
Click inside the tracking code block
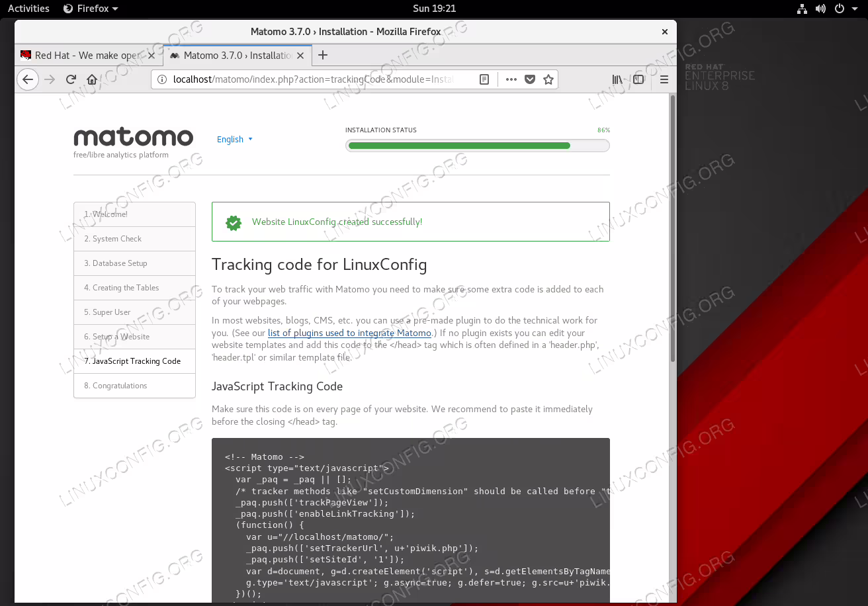pyautogui.click(x=411, y=520)
